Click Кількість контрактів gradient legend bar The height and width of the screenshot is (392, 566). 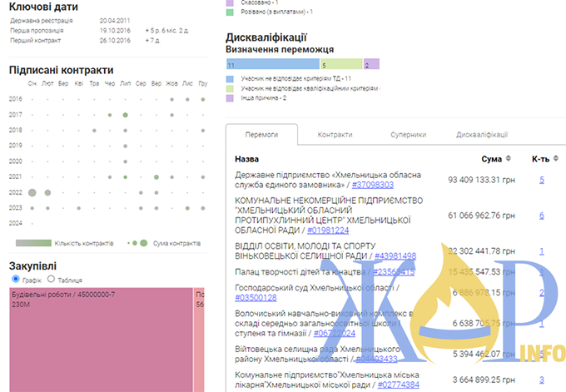click(x=33, y=243)
